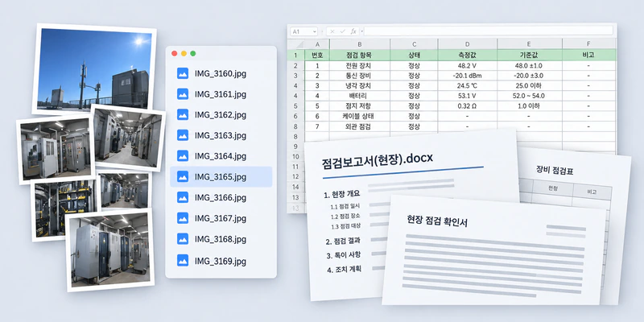Click the spreadsheet's green 비고 header cell
Viewport: 644px width, 322px height.
[x=589, y=55]
